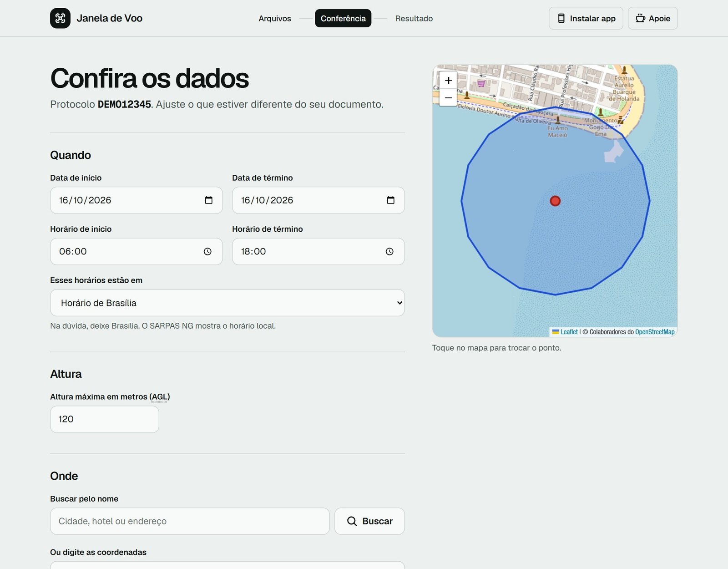Click the Apoie button
The image size is (728, 569).
[x=653, y=18]
